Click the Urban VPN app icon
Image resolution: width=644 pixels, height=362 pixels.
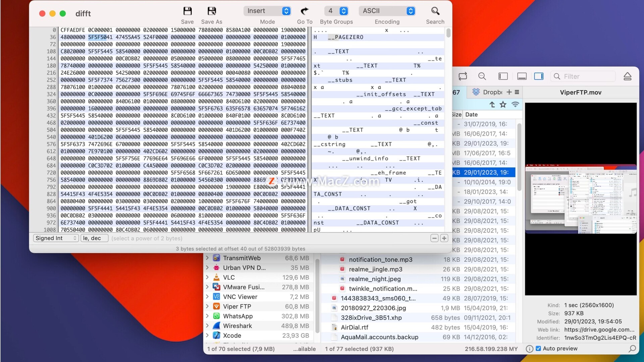pos(216,268)
